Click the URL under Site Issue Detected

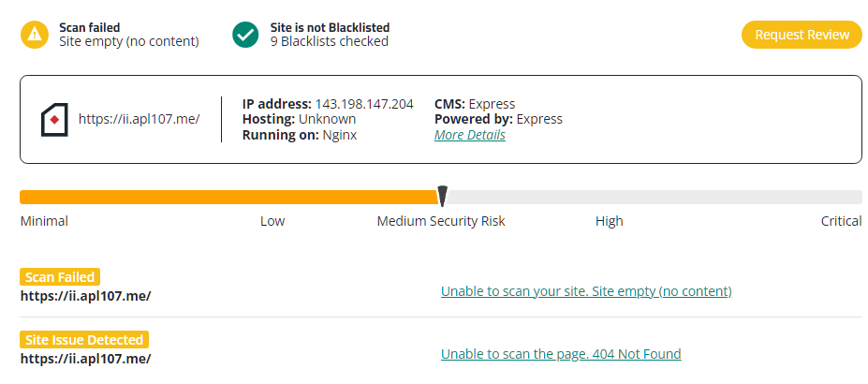[85, 359]
